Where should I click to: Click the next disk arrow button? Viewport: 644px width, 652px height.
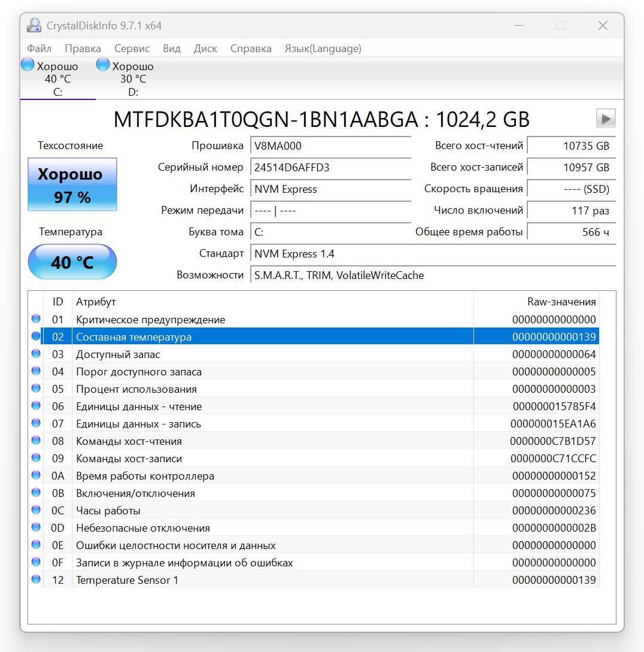click(x=605, y=119)
